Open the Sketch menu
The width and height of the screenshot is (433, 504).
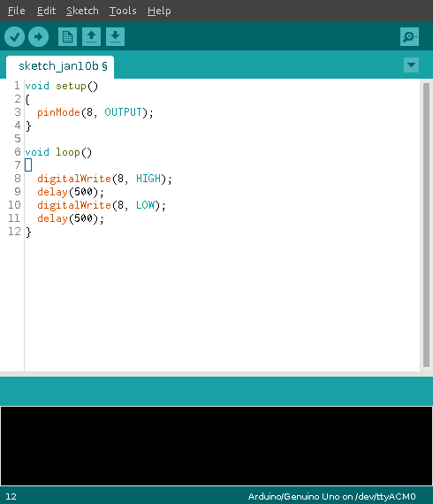point(82,11)
